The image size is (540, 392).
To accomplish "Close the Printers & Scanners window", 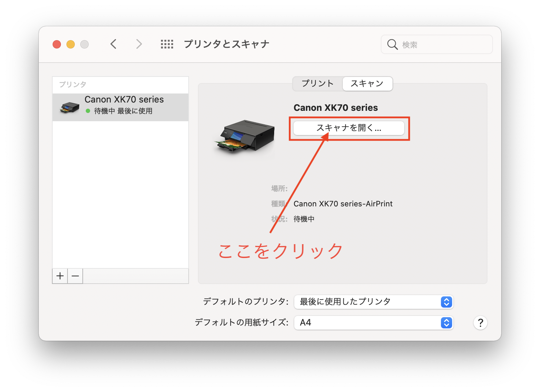I will 57,44.
